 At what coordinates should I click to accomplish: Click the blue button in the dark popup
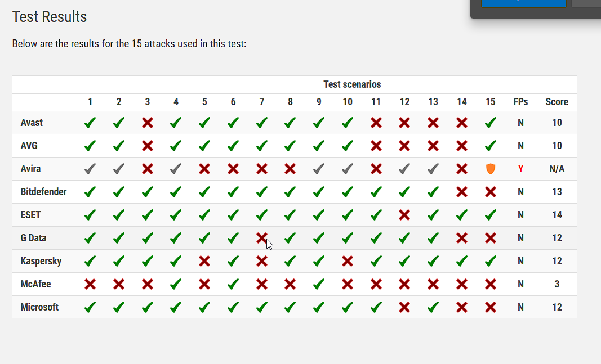click(523, 3)
